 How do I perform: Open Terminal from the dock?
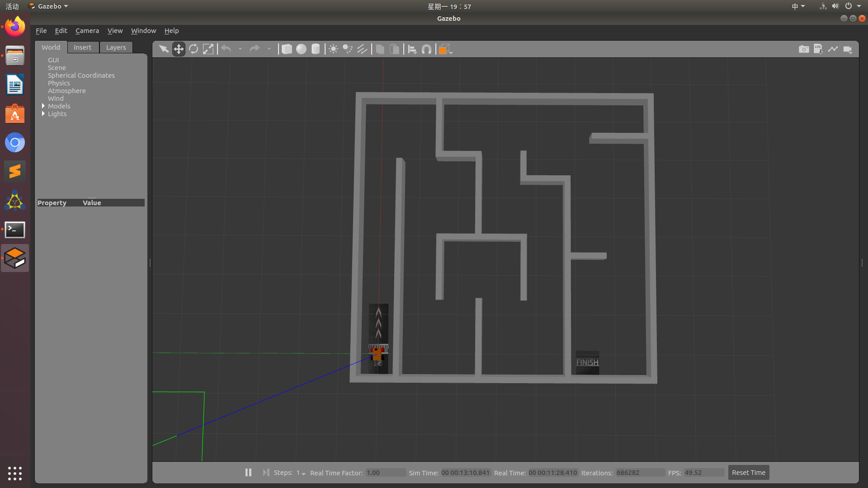tap(15, 230)
